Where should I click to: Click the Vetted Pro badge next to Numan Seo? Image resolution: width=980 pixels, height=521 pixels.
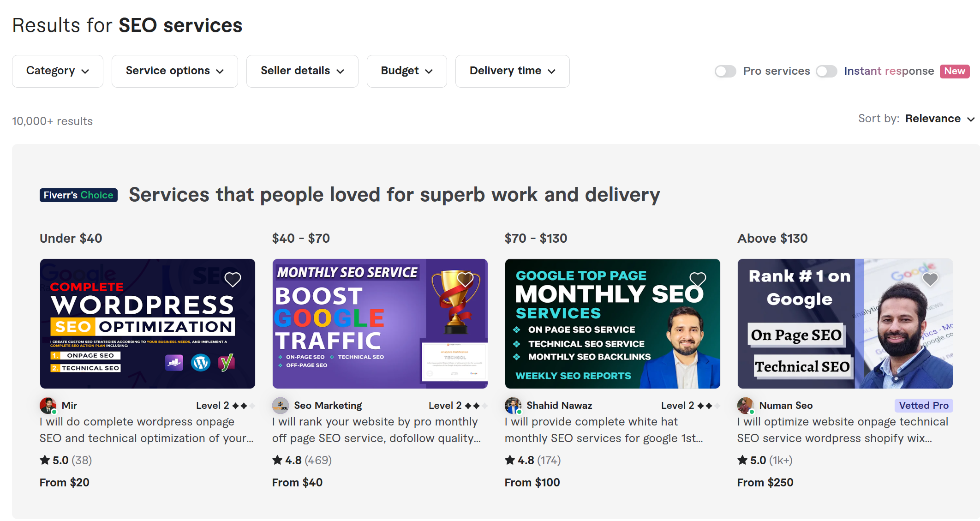click(924, 405)
